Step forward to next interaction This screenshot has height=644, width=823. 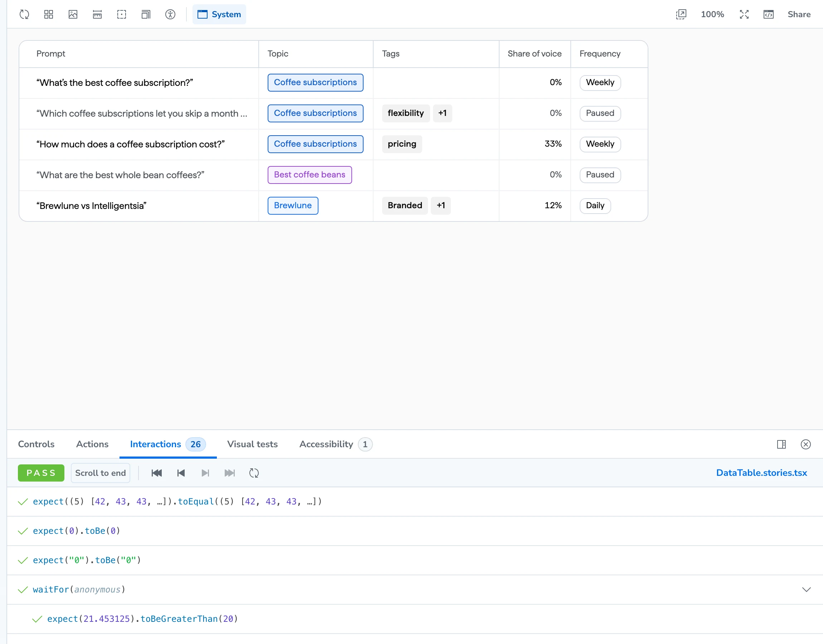pyautogui.click(x=205, y=473)
